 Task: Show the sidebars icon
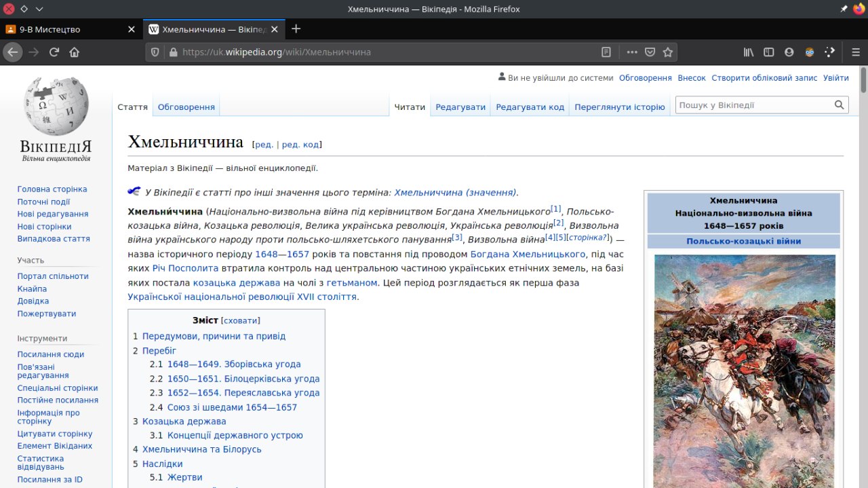pos(768,52)
